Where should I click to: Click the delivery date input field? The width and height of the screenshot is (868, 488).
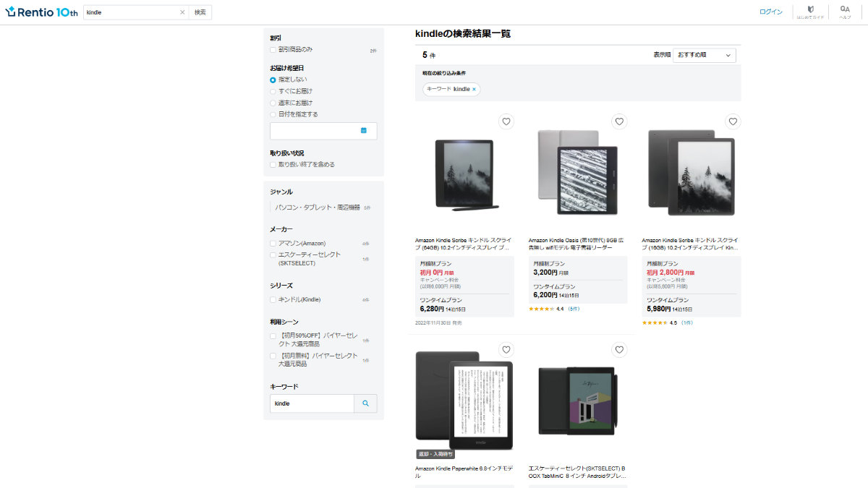[x=323, y=131]
